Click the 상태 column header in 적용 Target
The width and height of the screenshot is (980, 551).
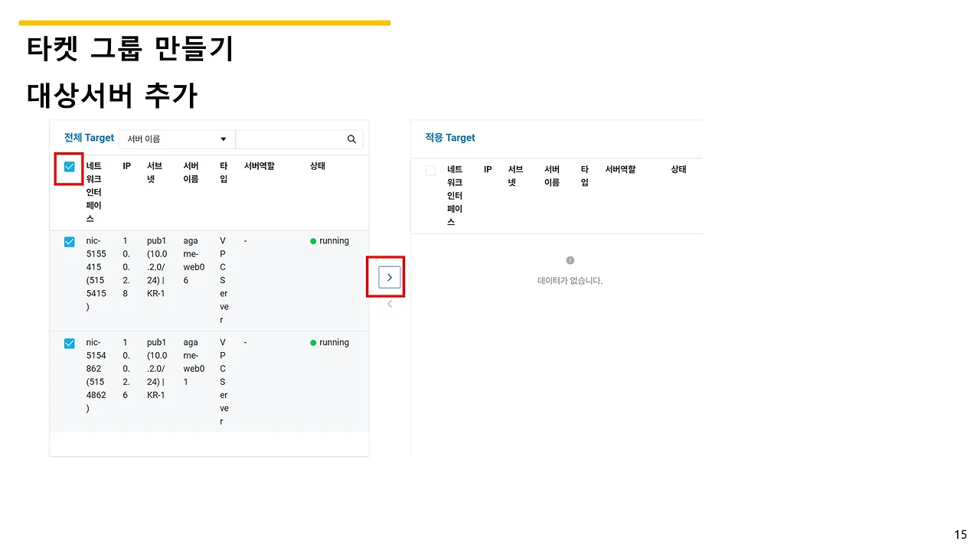(x=677, y=169)
